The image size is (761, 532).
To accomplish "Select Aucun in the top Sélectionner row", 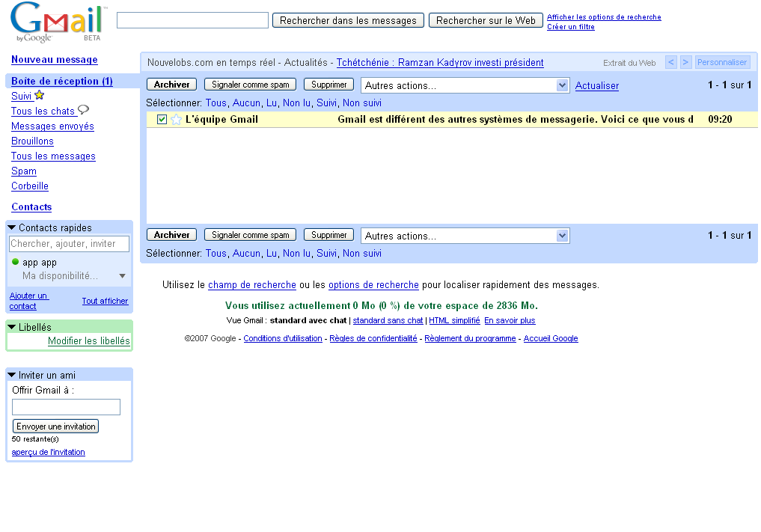I will click(246, 103).
